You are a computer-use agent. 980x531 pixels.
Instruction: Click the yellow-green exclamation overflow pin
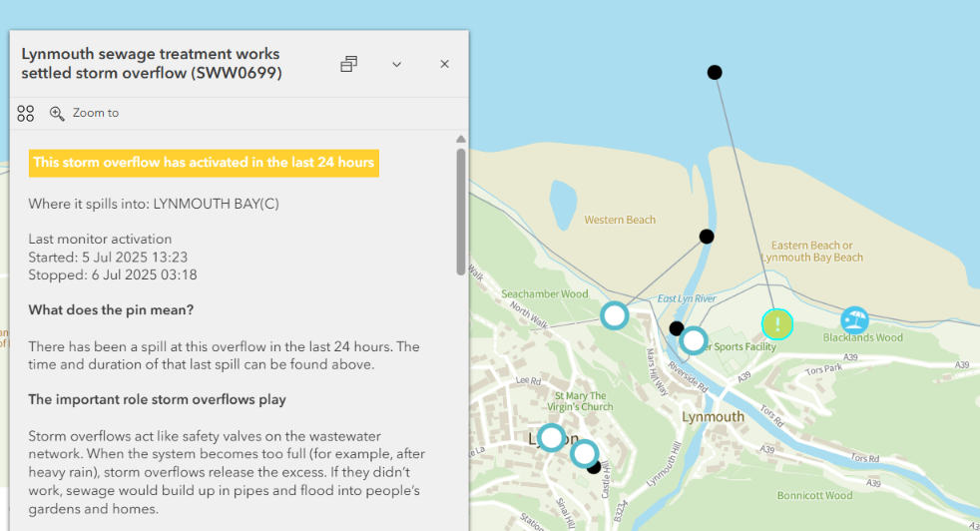coord(777,323)
